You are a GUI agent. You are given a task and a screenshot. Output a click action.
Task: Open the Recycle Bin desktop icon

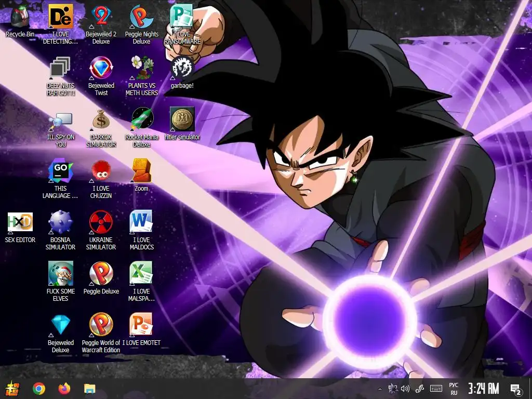coord(20,20)
